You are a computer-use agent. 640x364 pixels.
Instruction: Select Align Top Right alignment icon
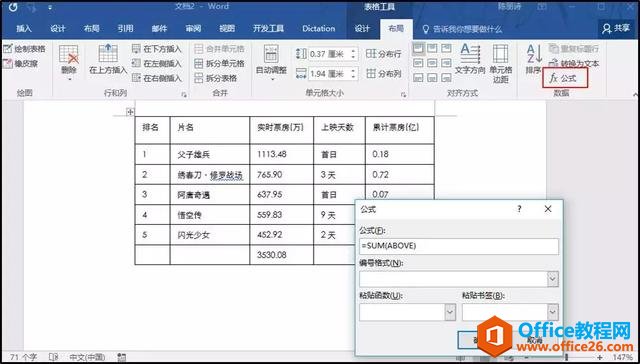[446, 49]
